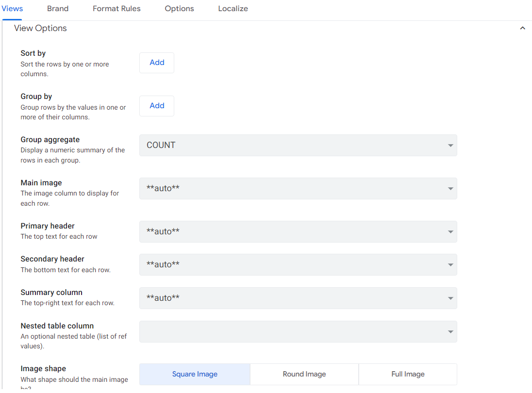Switch to the Views tab

[13, 9]
